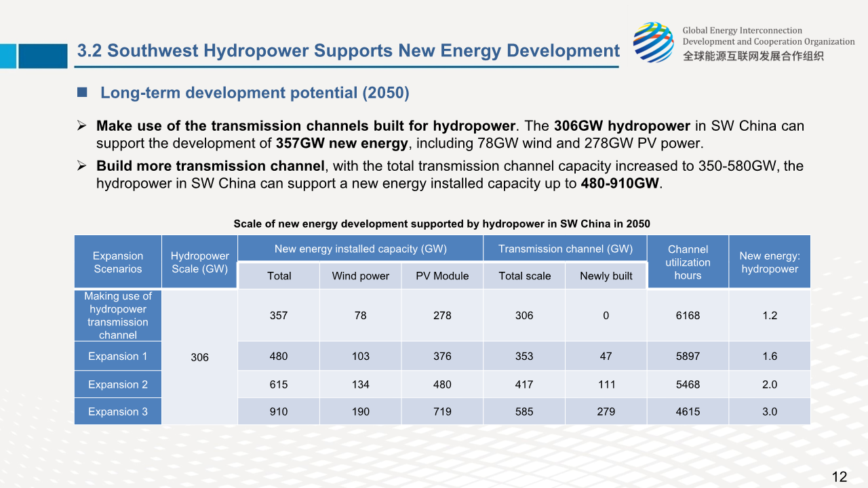Viewport: 868px width, 488px height.
Task: Click the 'Making use of hydropower transmission channel' cell
Action: 118,315
